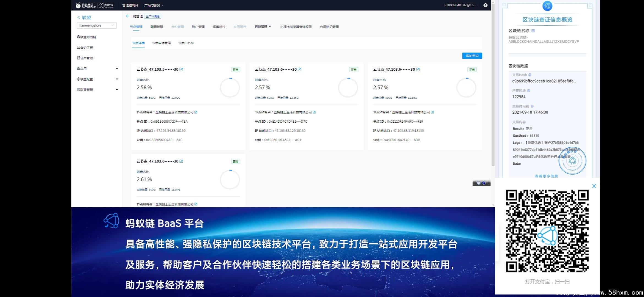Click AntChain certified stamp
The width and height of the screenshot is (644, 297).
(x=572, y=161)
